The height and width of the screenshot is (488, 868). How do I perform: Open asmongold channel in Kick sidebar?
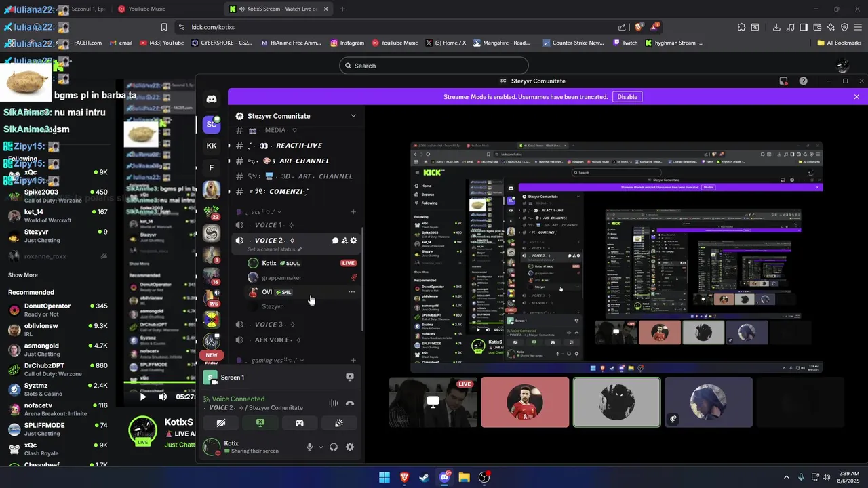point(58,350)
